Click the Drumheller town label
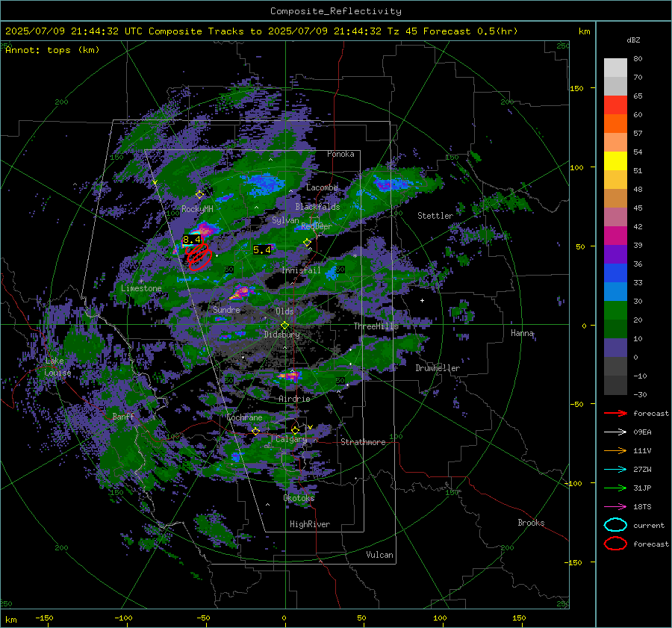Viewport: 672px width, 628px height. pos(438,368)
